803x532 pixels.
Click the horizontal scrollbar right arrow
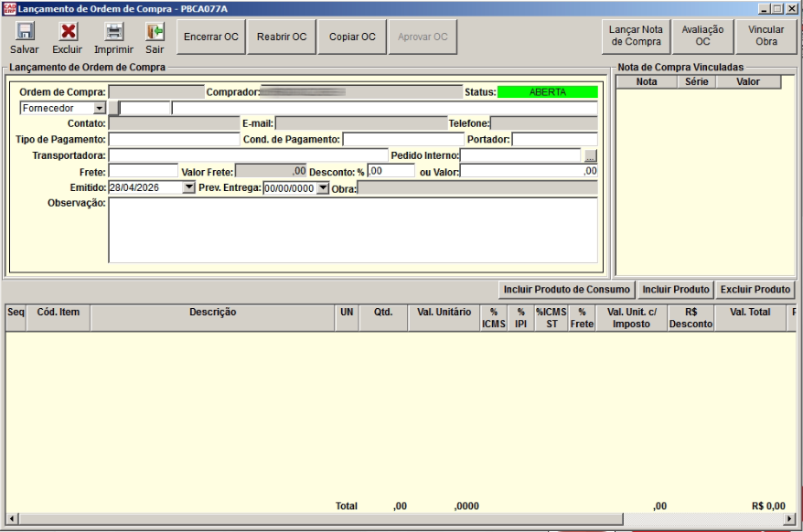click(x=790, y=518)
